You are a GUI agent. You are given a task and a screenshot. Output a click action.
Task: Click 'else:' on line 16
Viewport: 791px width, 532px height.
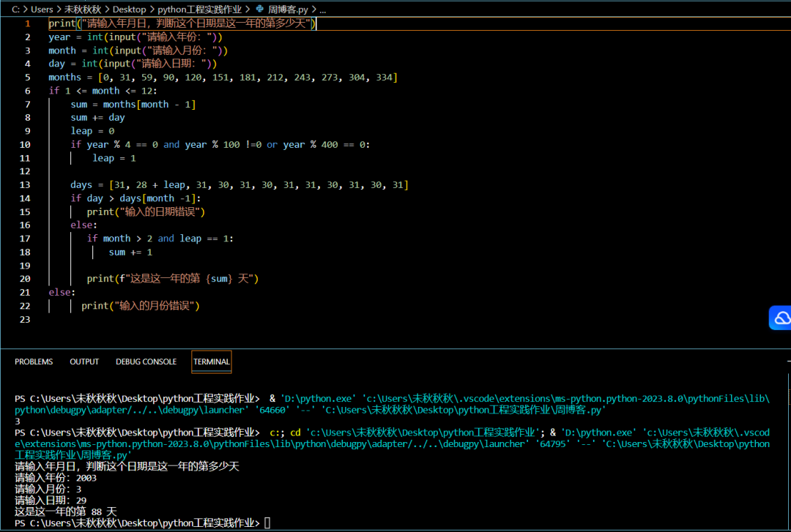[x=83, y=225]
